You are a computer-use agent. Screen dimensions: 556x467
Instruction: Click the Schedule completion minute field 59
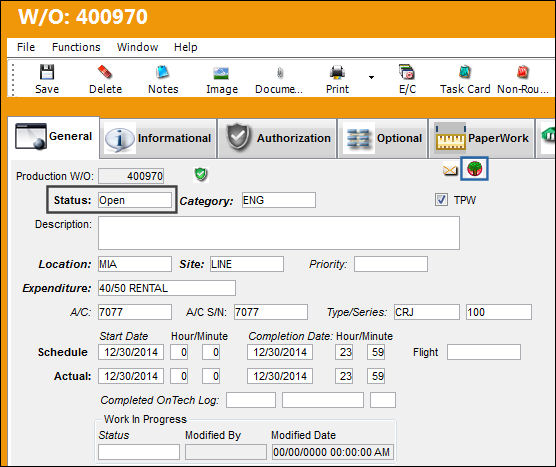376,352
